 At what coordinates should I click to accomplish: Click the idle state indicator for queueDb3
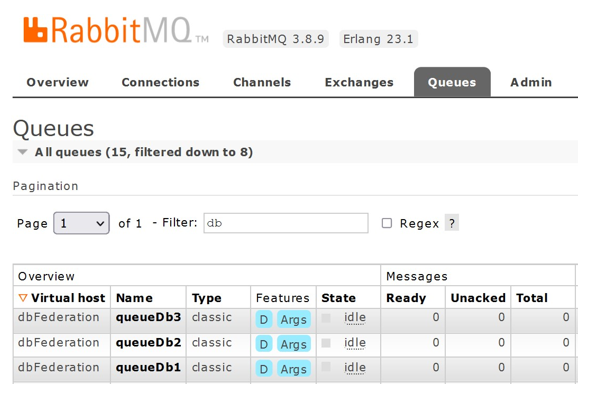[x=355, y=318]
